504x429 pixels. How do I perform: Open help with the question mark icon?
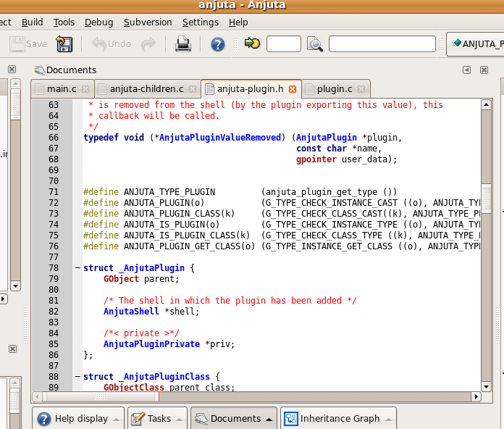[x=218, y=44]
